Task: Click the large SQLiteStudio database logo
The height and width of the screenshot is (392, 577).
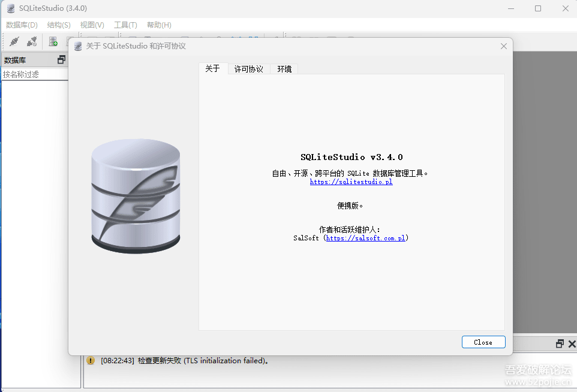Action: pos(136,196)
